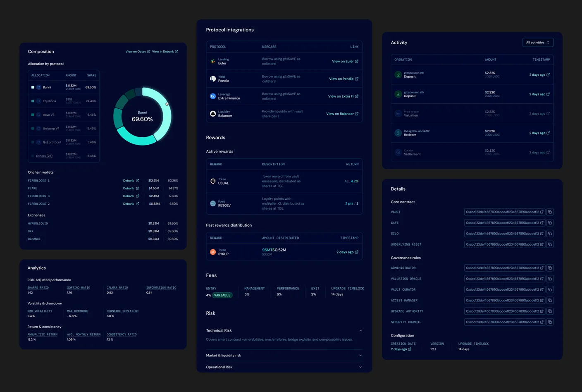The width and height of the screenshot is (582, 392).
Task: Click the Valuation chart operation icon
Action: [x=398, y=114]
